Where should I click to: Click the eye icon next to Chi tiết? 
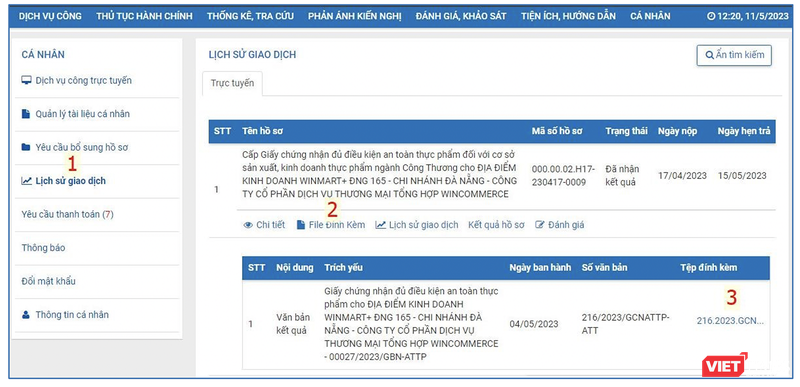pyautogui.click(x=248, y=225)
